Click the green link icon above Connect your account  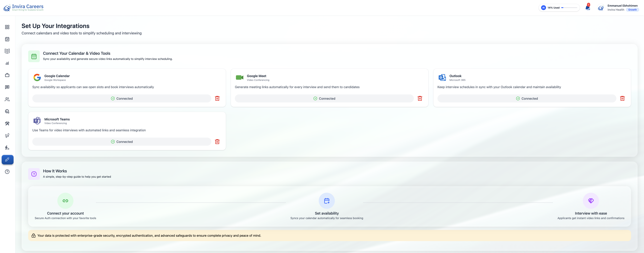[x=65, y=201]
